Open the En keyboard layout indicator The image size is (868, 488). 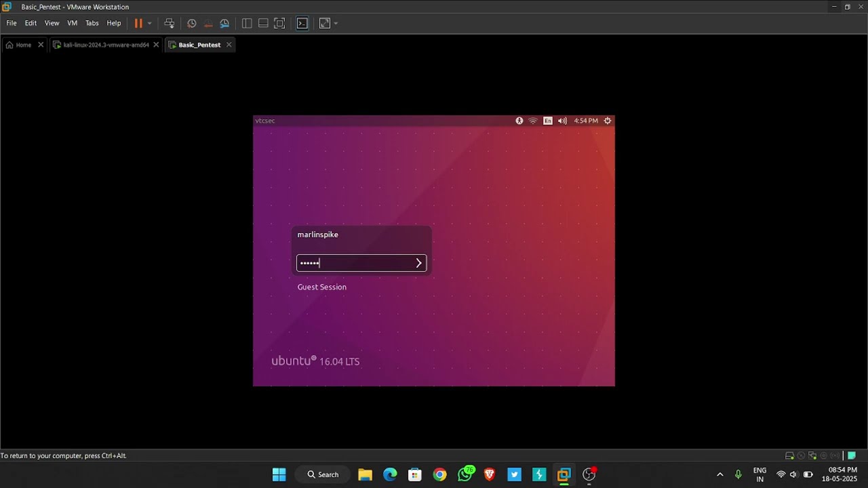548,121
